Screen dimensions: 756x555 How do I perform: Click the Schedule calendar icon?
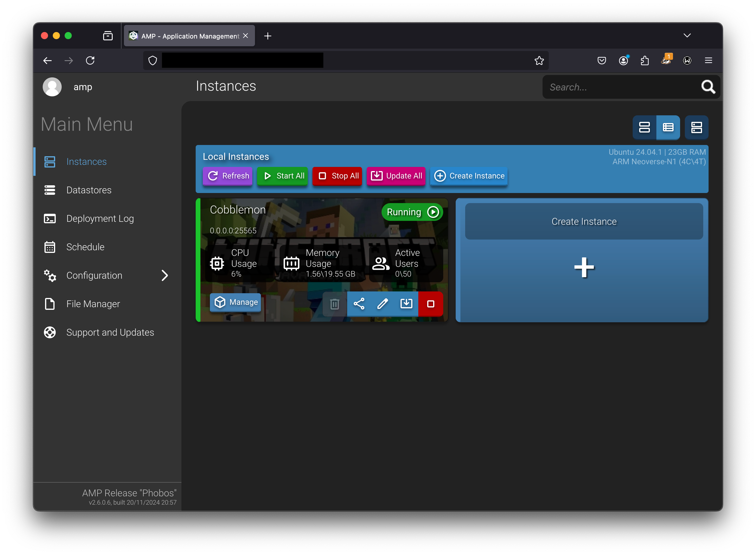[50, 247]
